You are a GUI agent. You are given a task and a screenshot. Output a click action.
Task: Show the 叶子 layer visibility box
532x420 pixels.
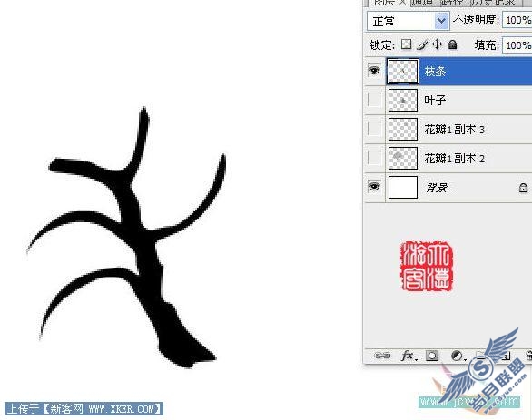coord(374,100)
